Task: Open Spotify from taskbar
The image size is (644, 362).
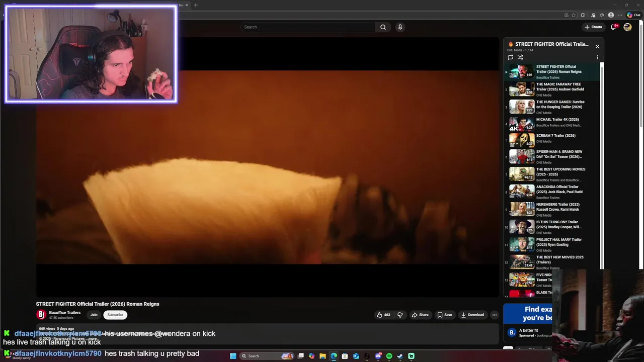Action: point(389,356)
